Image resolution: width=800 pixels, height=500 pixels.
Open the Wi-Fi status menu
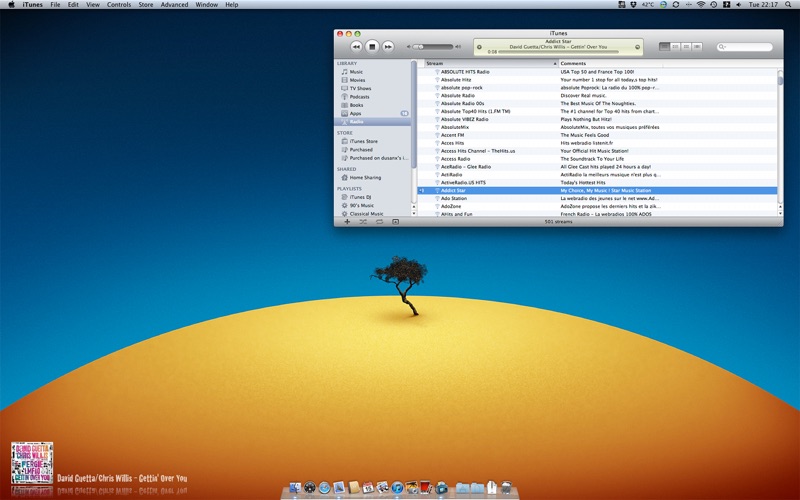click(x=701, y=5)
